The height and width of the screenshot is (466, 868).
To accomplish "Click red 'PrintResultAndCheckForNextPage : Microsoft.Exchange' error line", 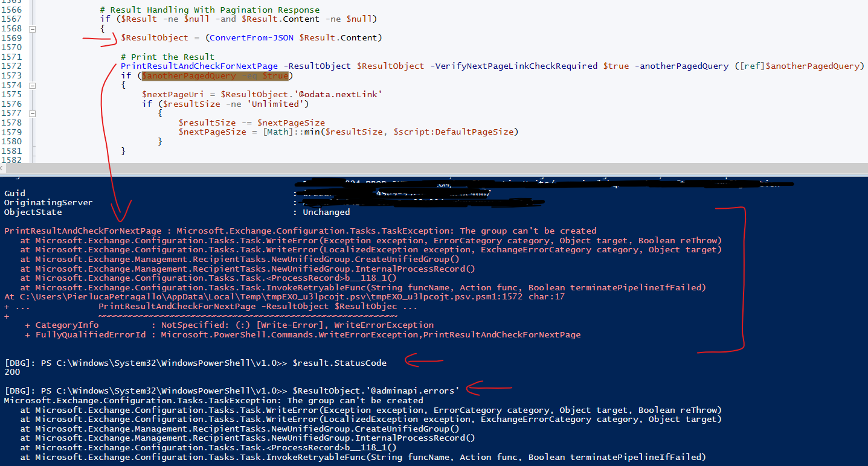I will (x=300, y=231).
